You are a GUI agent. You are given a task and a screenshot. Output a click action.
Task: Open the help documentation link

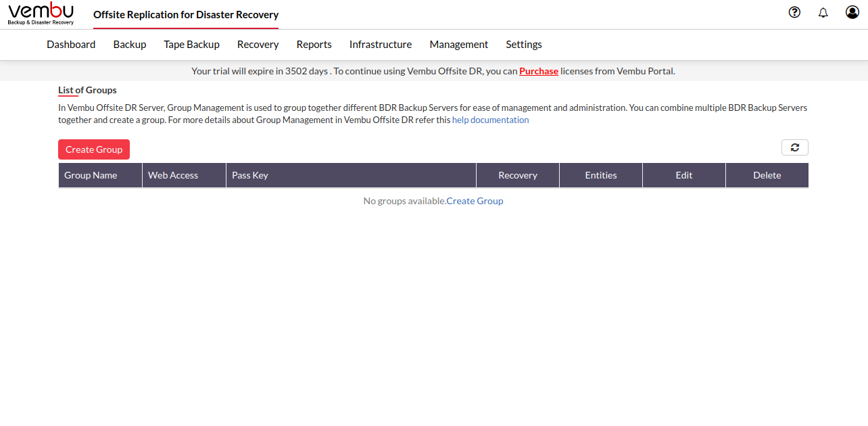(x=491, y=120)
